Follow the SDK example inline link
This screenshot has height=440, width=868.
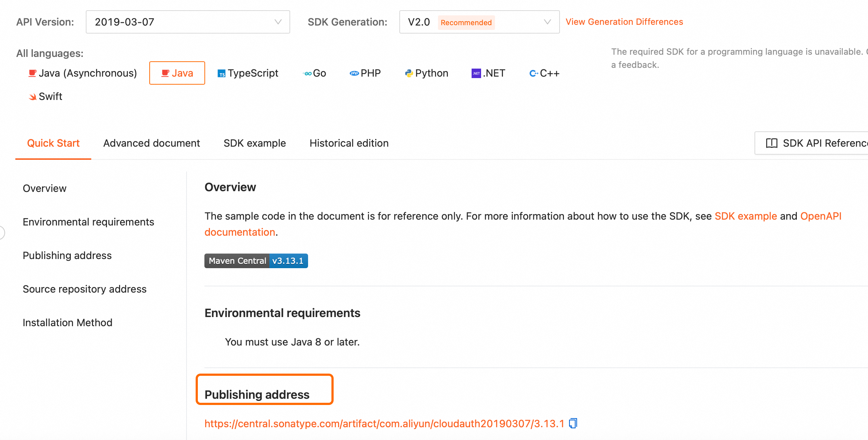coord(746,216)
